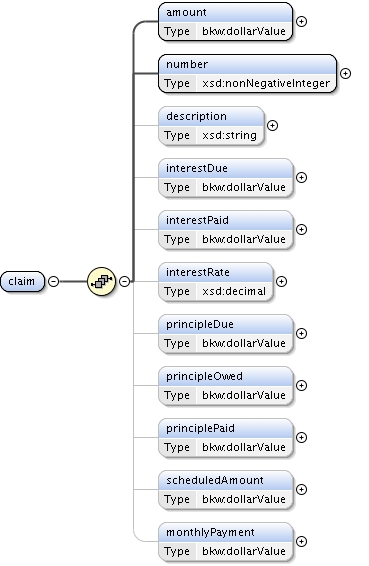Expand the principleDue element plus icon

click(301, 334)
